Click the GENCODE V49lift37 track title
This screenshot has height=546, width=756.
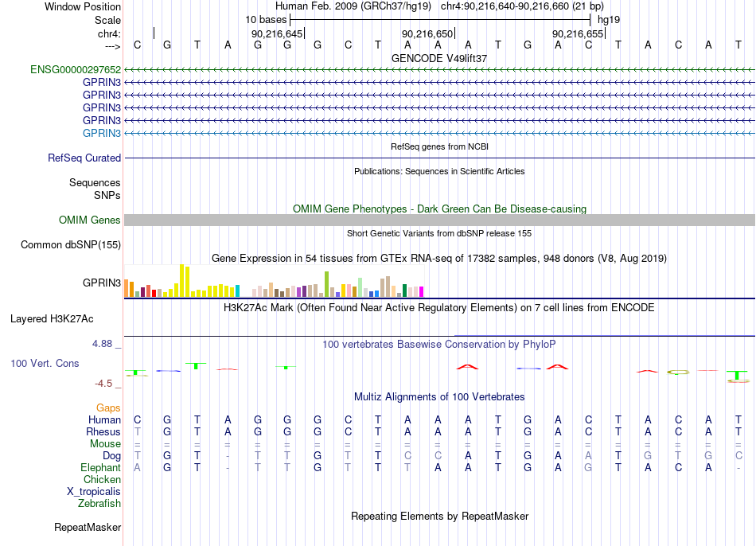click(439, 58)
